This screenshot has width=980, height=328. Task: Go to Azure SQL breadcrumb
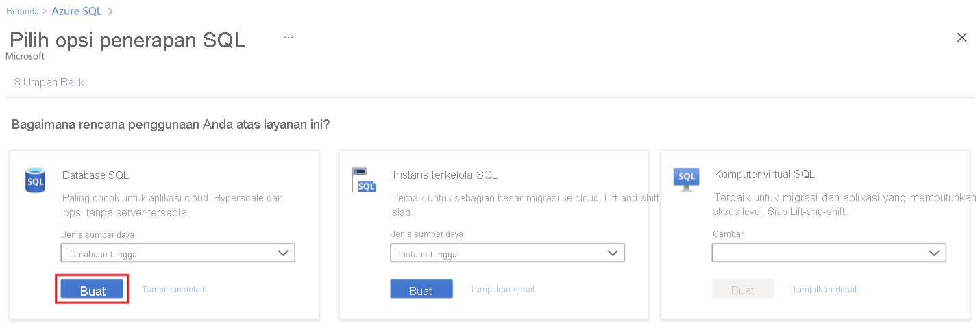(77, 12)
